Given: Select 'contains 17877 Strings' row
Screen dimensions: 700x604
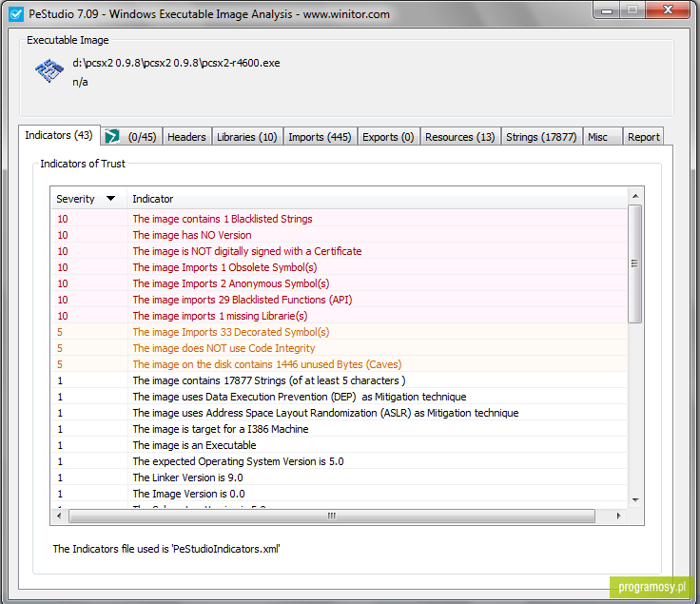Looking at the screenshot, I should pyautogui.click(x=339, y=380).
